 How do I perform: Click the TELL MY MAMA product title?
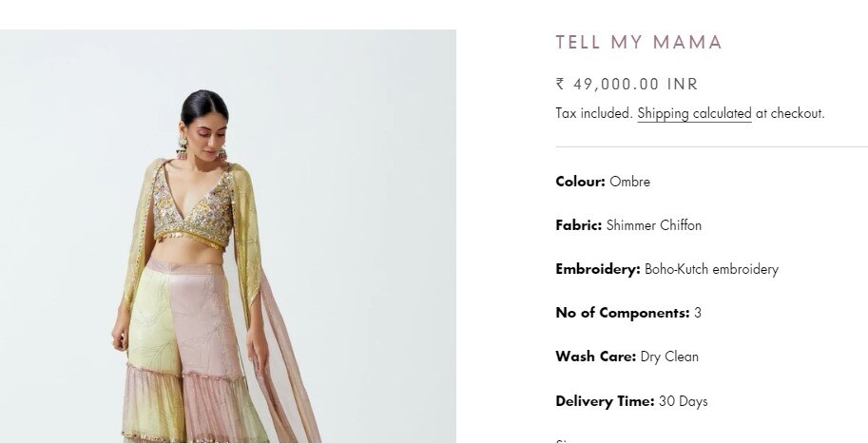pyautogui.click(x=639, y=43)
